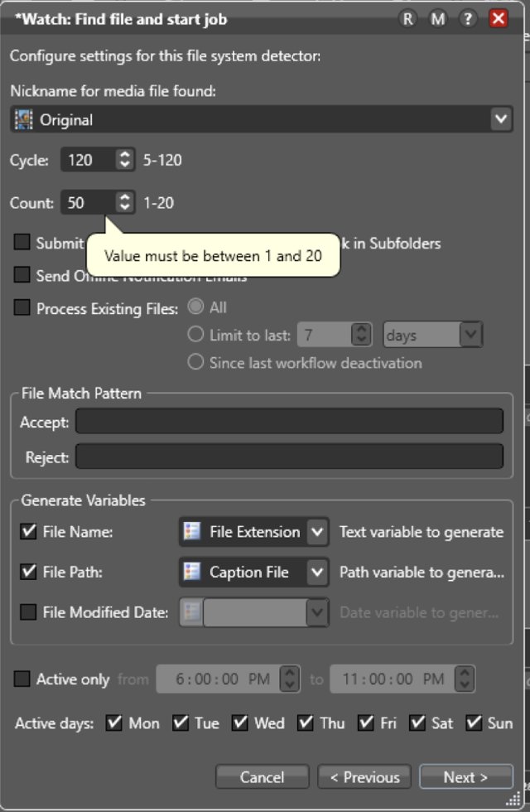Click the M button in title bar

click(438, 19)
